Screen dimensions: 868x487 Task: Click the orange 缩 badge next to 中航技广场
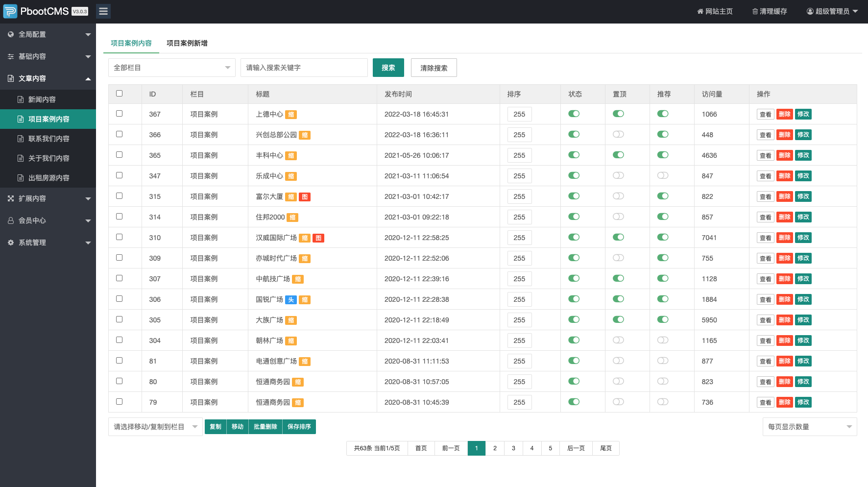[x=298, y=279]
